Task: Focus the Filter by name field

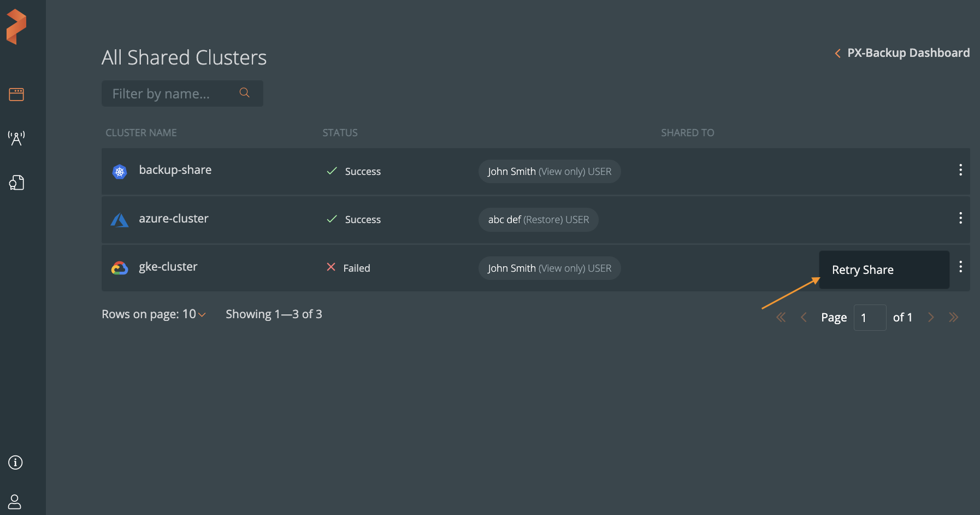Action: point(172,93)
